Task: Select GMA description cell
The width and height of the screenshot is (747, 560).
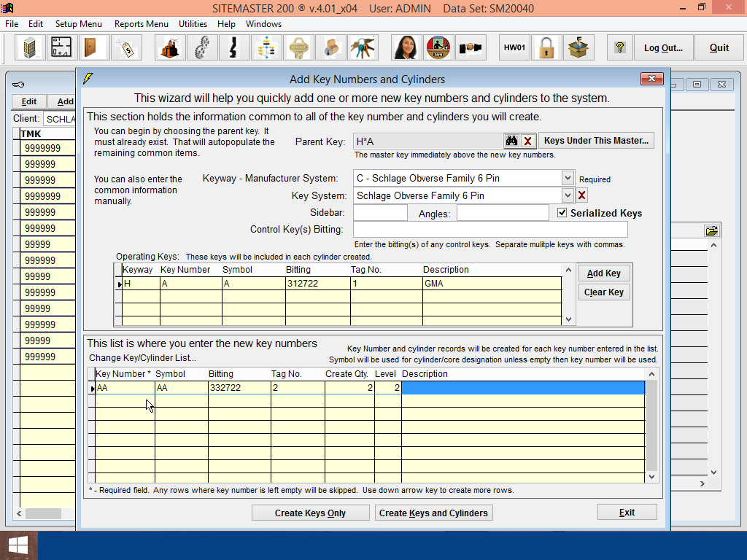Action: click(x=492, y=284)
